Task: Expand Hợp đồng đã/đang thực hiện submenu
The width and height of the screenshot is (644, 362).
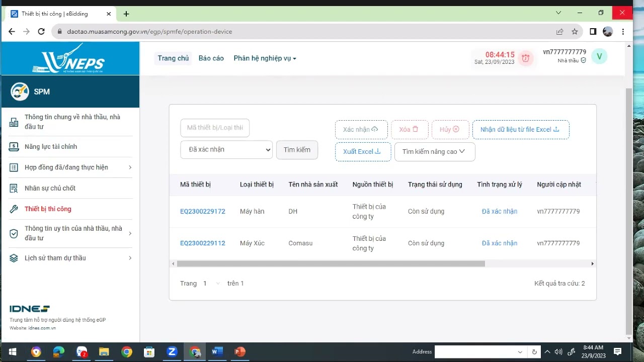Action: click(x=130, y=167)
